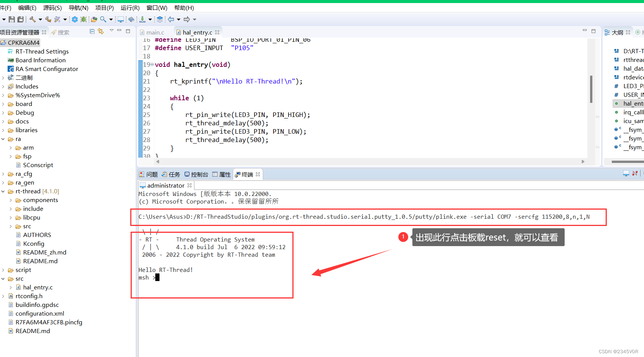644x357 pixels.
Task: Maximize the project explorer panel
Action: (128, 31)
